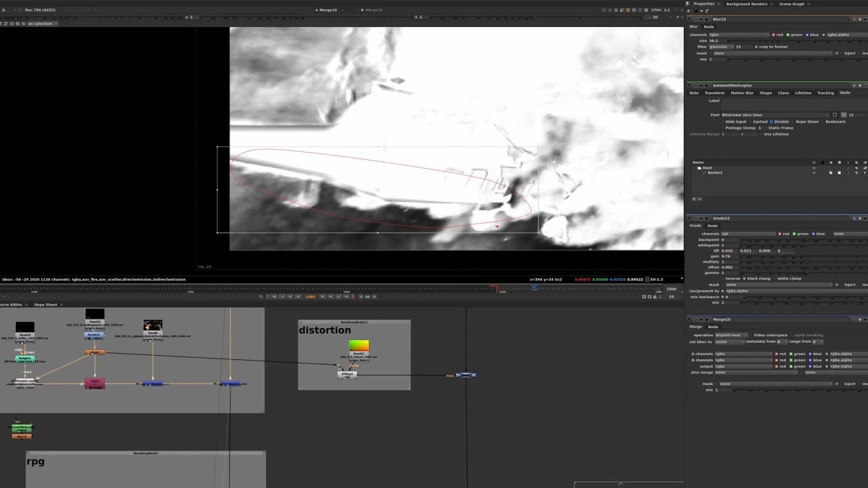Switch to Scene Graph tab
Screen dimensions: 868x488
pyautogui.click(x=791, y=4)
